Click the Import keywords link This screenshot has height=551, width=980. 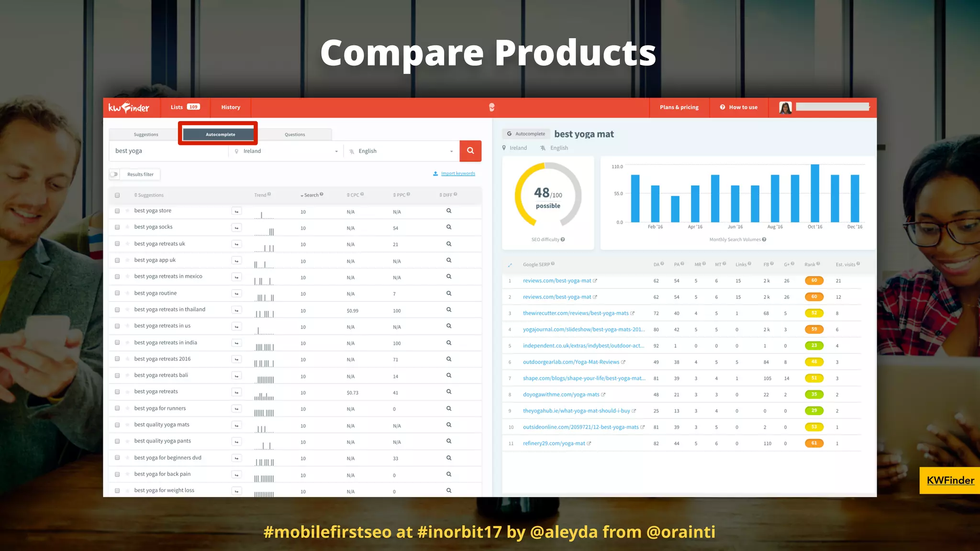458,174
